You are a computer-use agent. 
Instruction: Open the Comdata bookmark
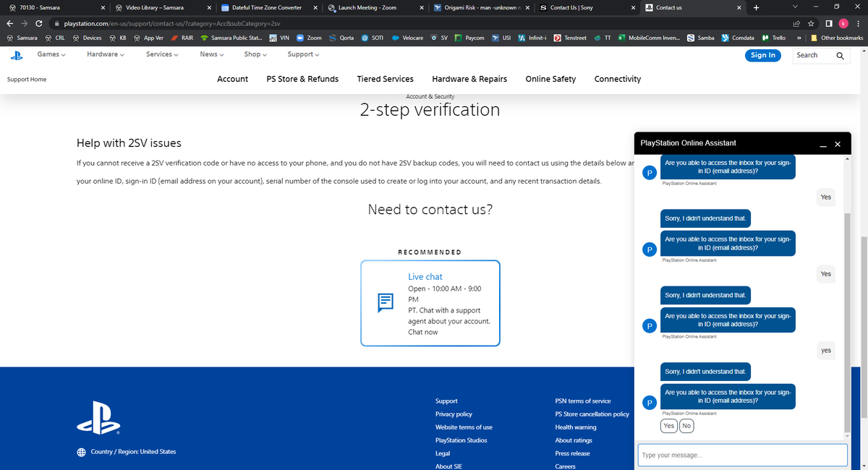[737, 38]
